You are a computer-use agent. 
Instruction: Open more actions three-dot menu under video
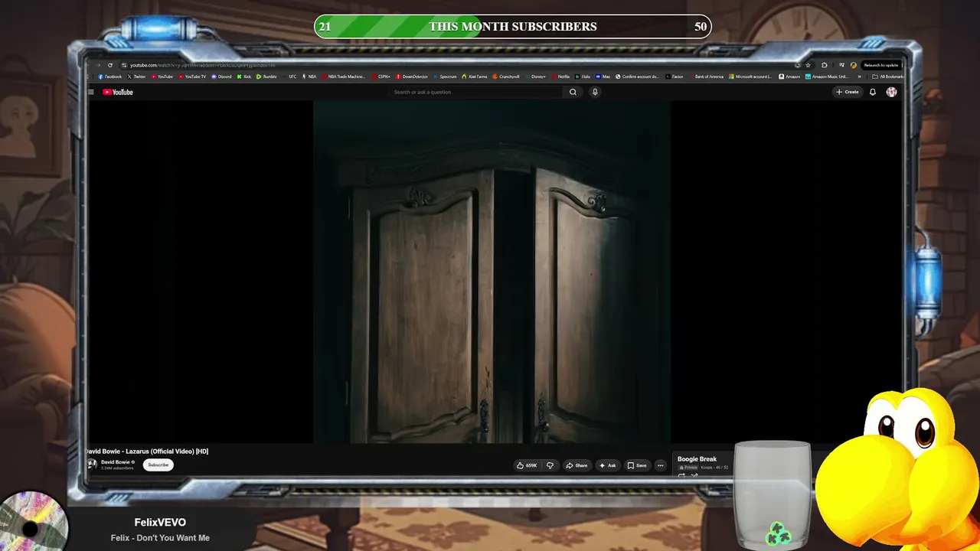[x=661, y=465]
